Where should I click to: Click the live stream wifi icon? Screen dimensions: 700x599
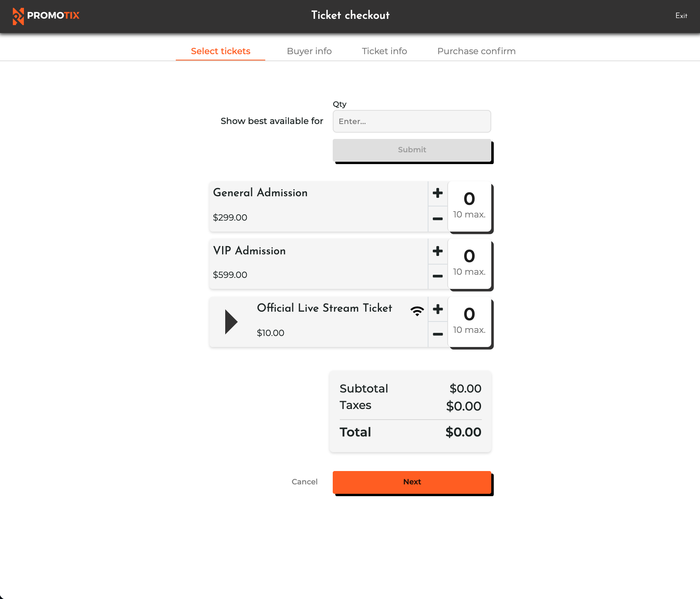[x=417, y=310]
